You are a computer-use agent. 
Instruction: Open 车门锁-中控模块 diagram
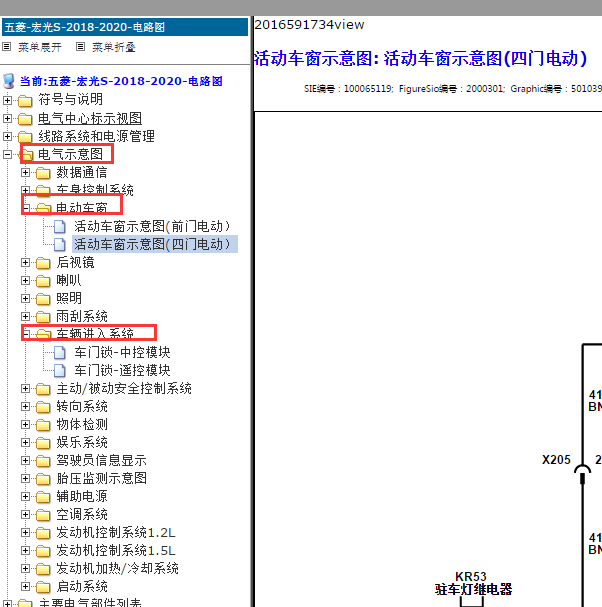coord(122,352)
